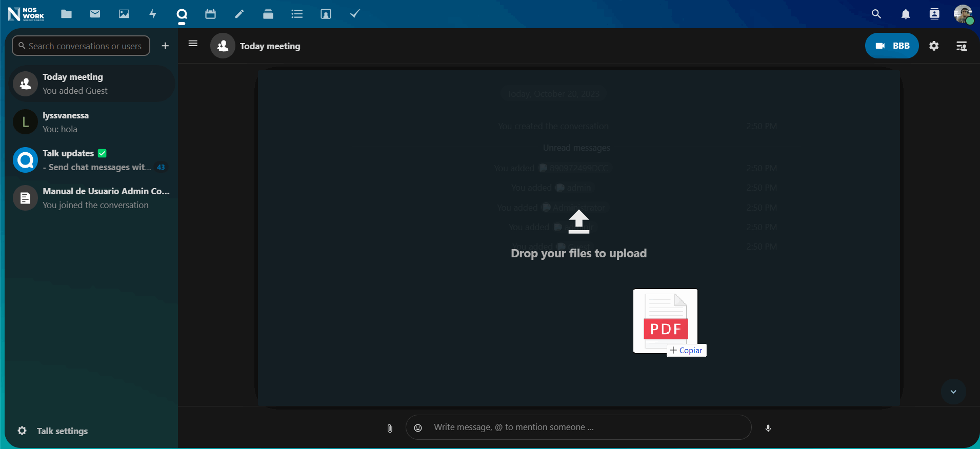Image resolution: width=980 pixels, height=449 pixels.
Task: Open the checklist app icon in the top bar
Action: (297, 14)
